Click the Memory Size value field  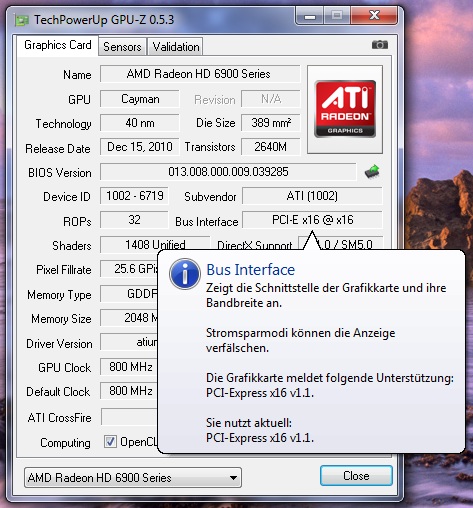129,318
